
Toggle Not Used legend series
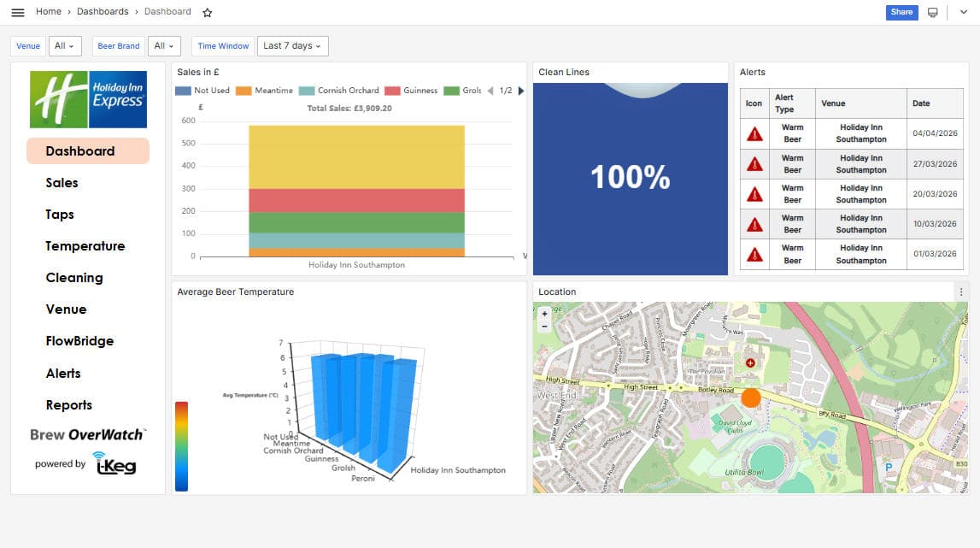point(202,91)
